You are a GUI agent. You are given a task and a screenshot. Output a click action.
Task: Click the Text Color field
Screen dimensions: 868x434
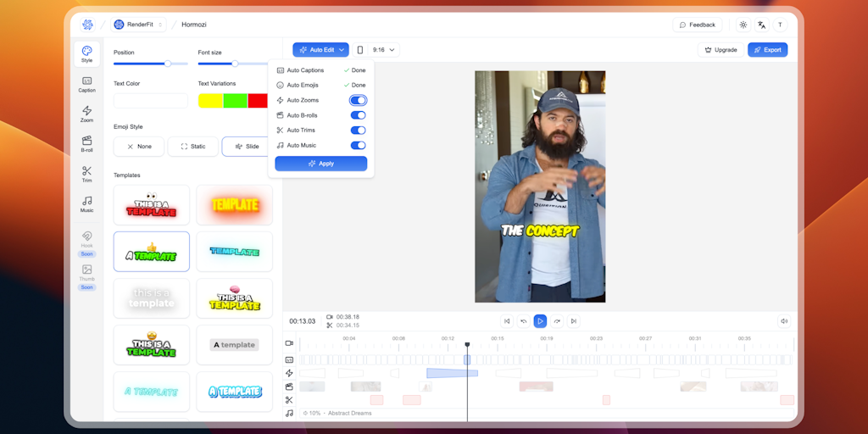(x=151, y=101)
